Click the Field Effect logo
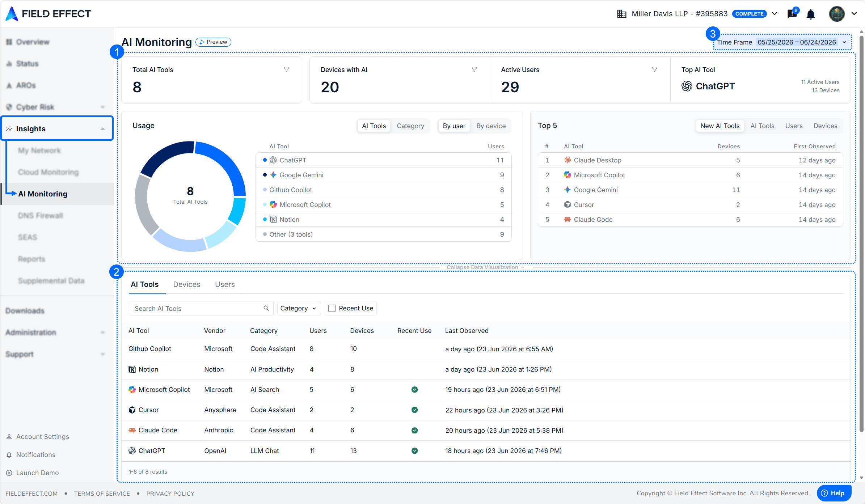Image resolution: width=865 pixels, height=504 pixels. (x=48, y=14)
